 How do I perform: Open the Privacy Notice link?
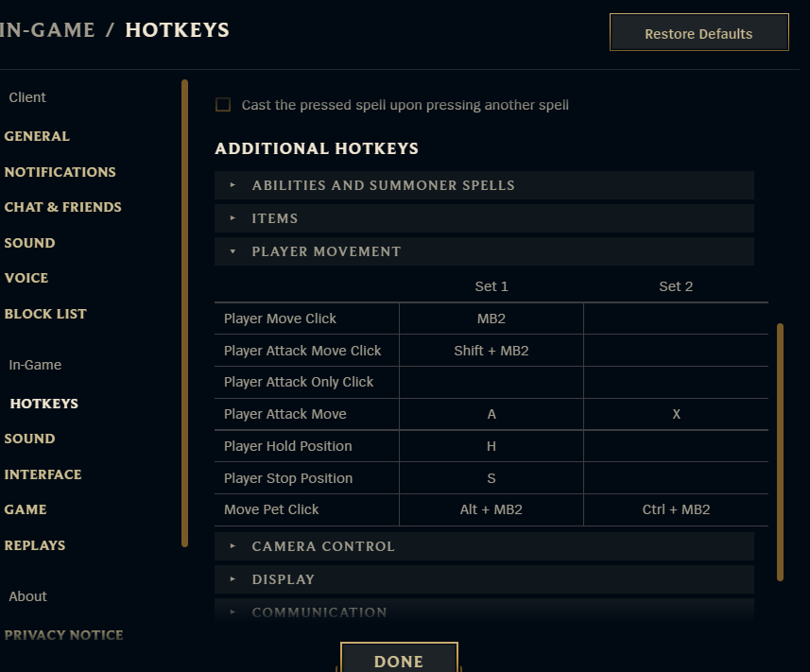(63, 635)
